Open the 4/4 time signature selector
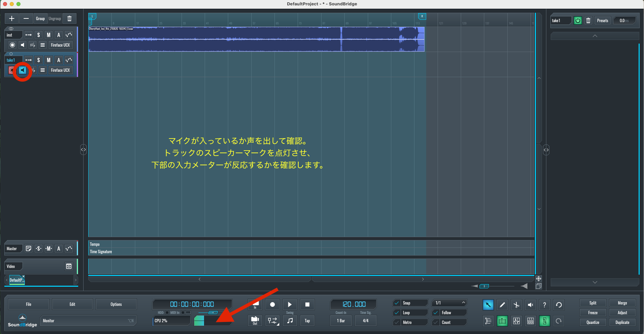Viewport: 644px width, 334px height. (x=365, y=321)
